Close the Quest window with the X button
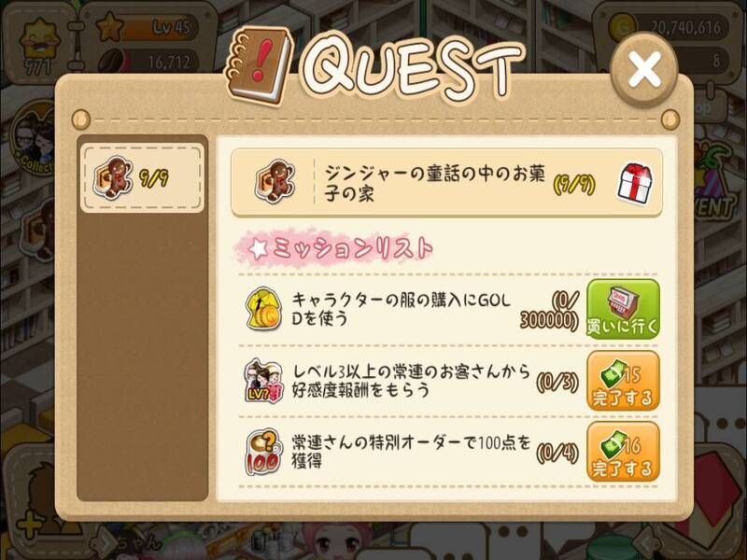The width and height of the screenshot is (747, 560). (x=644, y=69)
